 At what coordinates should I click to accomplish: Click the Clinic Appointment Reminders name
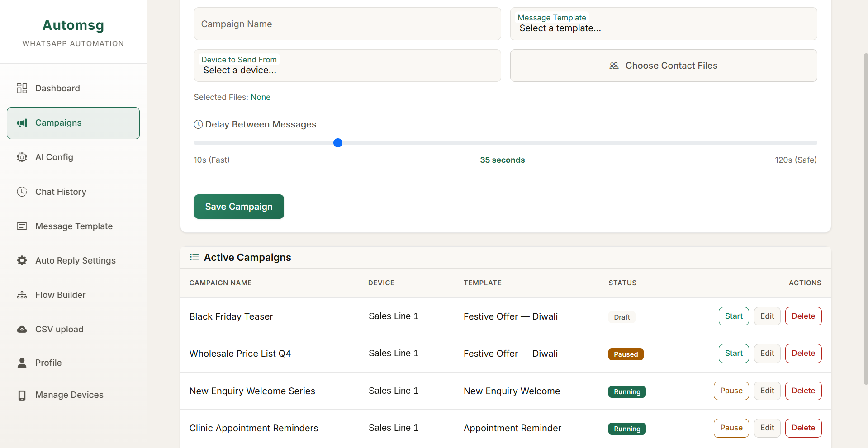click(x=254, y=428)
